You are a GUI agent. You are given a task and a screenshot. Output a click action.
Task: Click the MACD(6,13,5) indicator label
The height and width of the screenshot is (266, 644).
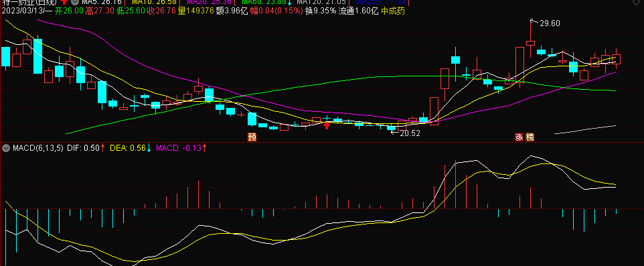(x=38, y=149)
